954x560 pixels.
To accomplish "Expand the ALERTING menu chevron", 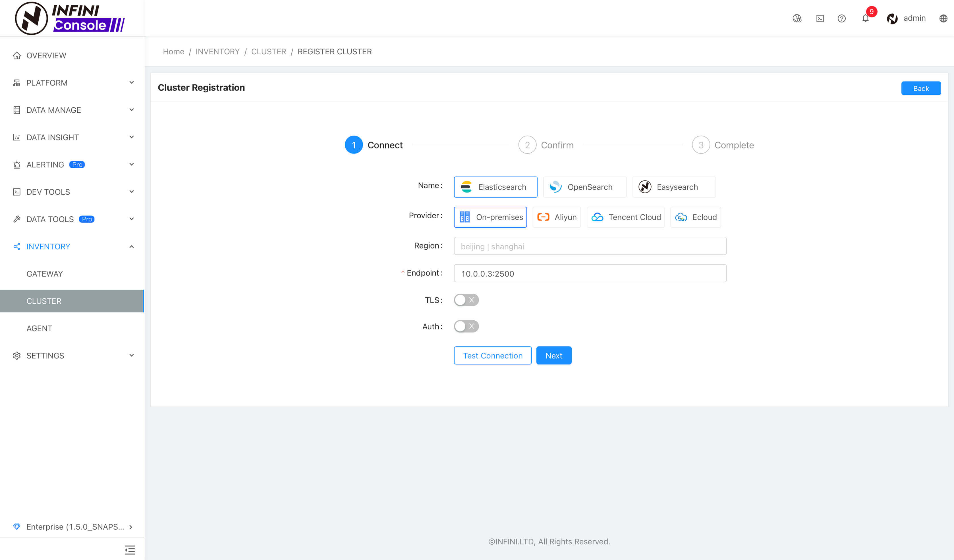I will [x=131, y=164].
